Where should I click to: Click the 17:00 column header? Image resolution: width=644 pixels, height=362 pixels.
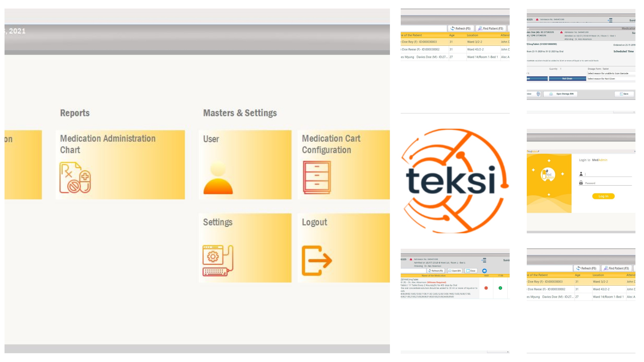pyautogui.click(x=500, y=276)
